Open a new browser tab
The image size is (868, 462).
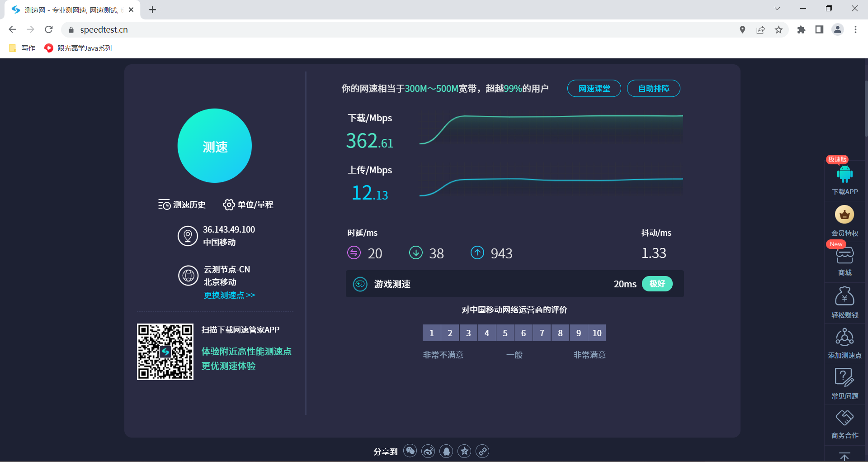152,10
